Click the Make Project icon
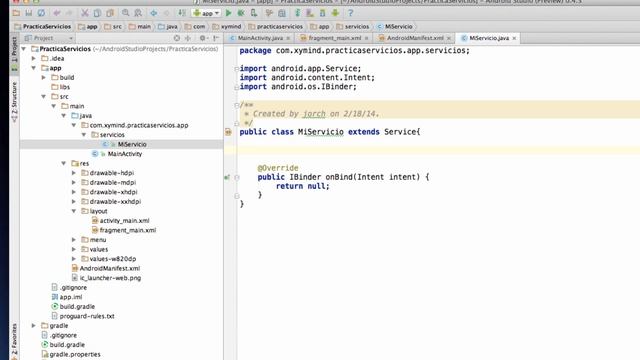The image size is (640, 360). tap(182, 13)
